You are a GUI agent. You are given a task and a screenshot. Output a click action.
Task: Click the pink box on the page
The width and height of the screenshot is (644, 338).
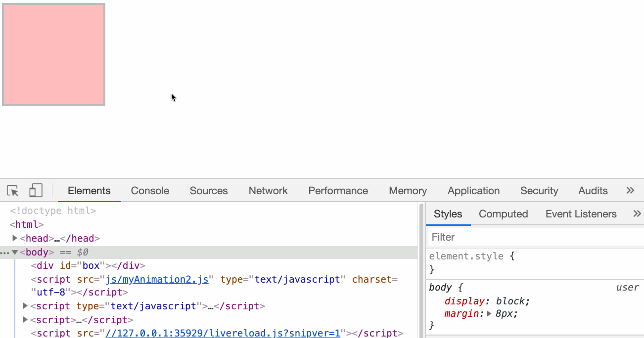(x=53, y=54)
